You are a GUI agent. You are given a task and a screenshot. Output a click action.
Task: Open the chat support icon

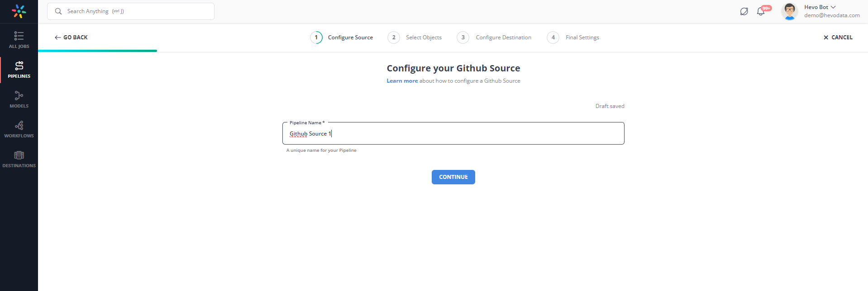click(x=744, y=12)
